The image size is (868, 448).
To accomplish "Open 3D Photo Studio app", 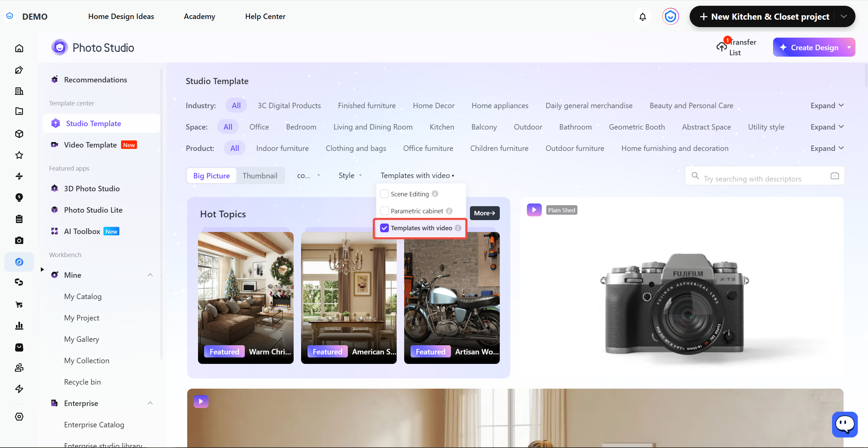I will (x=92, y=189).
